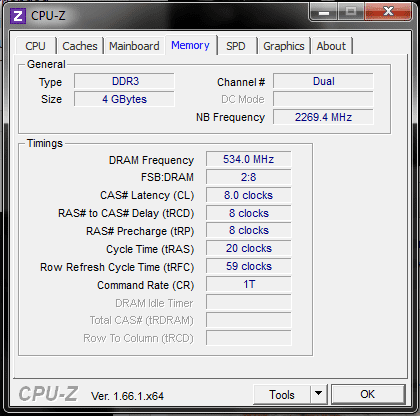Click the CAS# Latency (CL) label

click(x=147, y=195)
